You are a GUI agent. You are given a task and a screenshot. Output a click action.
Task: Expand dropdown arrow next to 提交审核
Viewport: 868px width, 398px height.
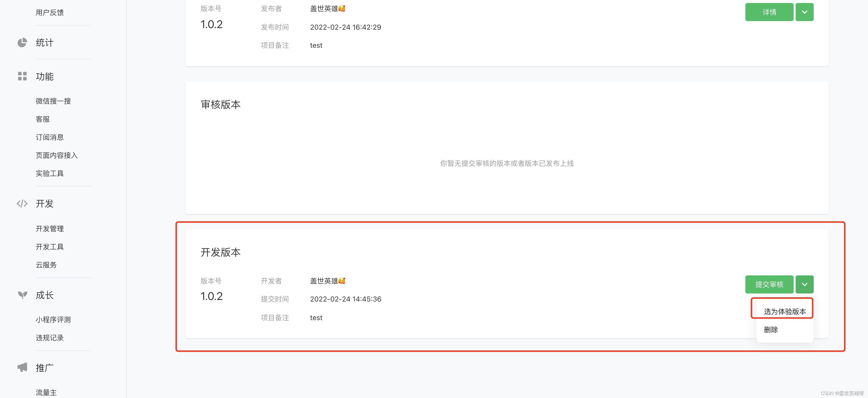coord(804,284)
